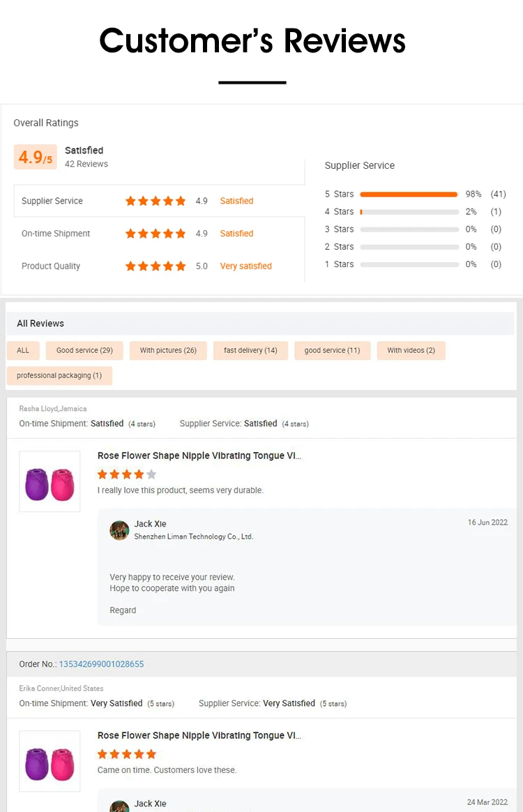Filter by professional packaging (1)
This screenshot has width=523, height=812.
59,375
